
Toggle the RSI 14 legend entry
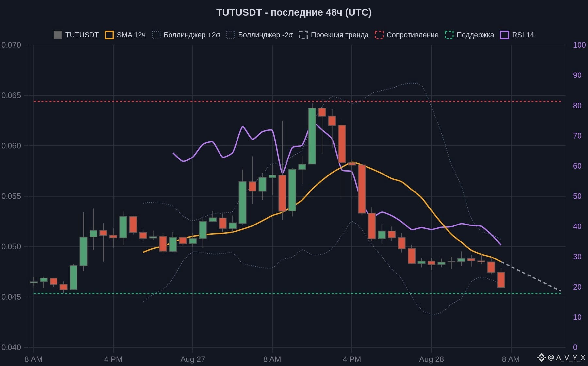click(x=517, y=35)
